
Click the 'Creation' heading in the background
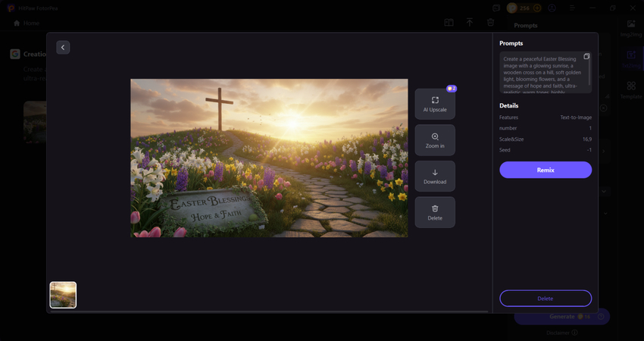[35, 54]
